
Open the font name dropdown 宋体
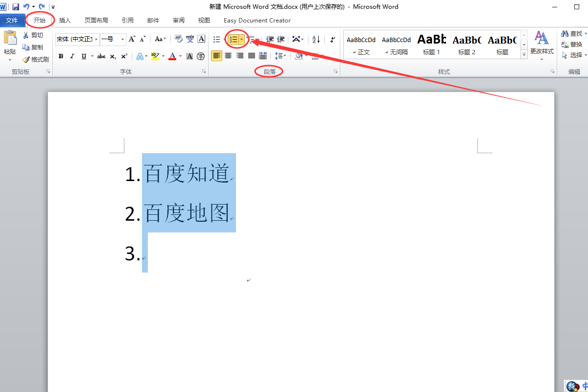tap(96, 39)
